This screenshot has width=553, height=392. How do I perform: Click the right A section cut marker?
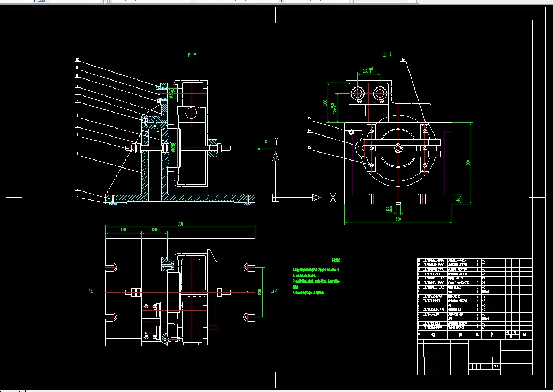(275, 291)
